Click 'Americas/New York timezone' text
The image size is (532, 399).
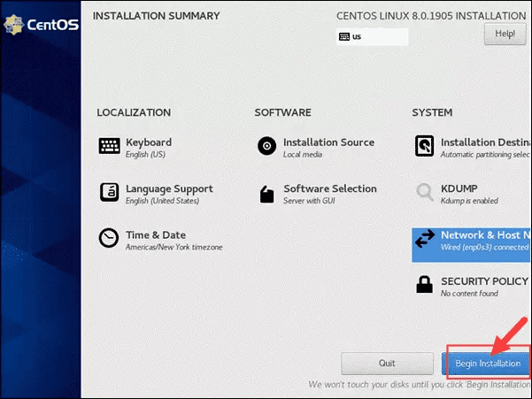[x=173, y=247]
